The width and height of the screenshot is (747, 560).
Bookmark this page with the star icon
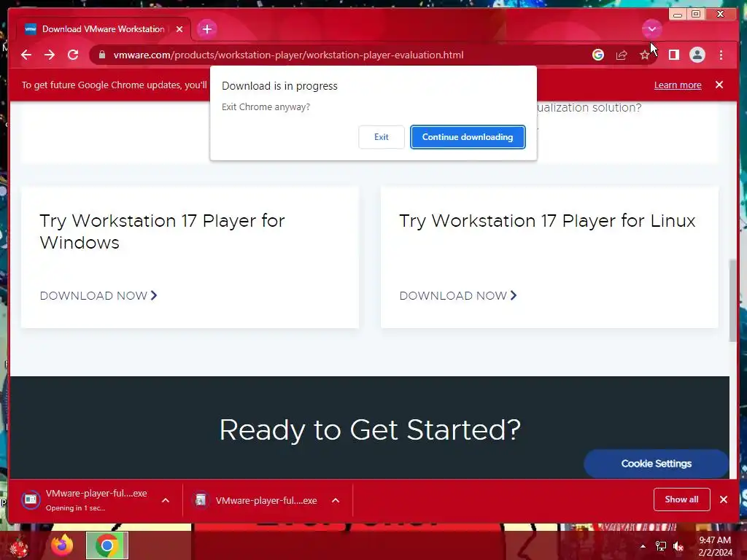(645, 55)
